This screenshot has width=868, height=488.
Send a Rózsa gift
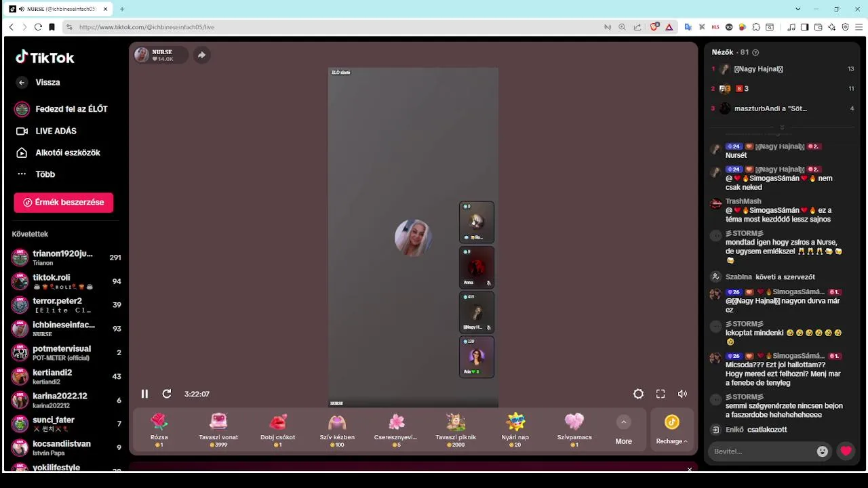coord(159,430)
